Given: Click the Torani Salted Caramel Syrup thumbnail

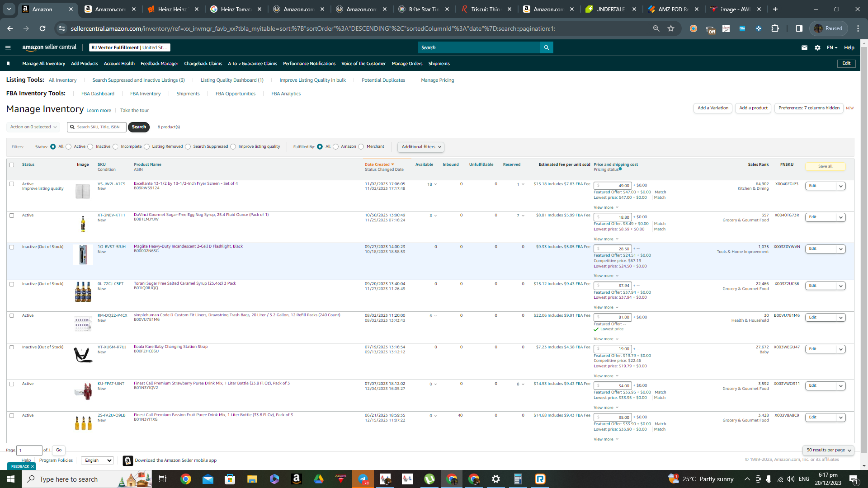Looking at the screenshot, I should 83,292.
